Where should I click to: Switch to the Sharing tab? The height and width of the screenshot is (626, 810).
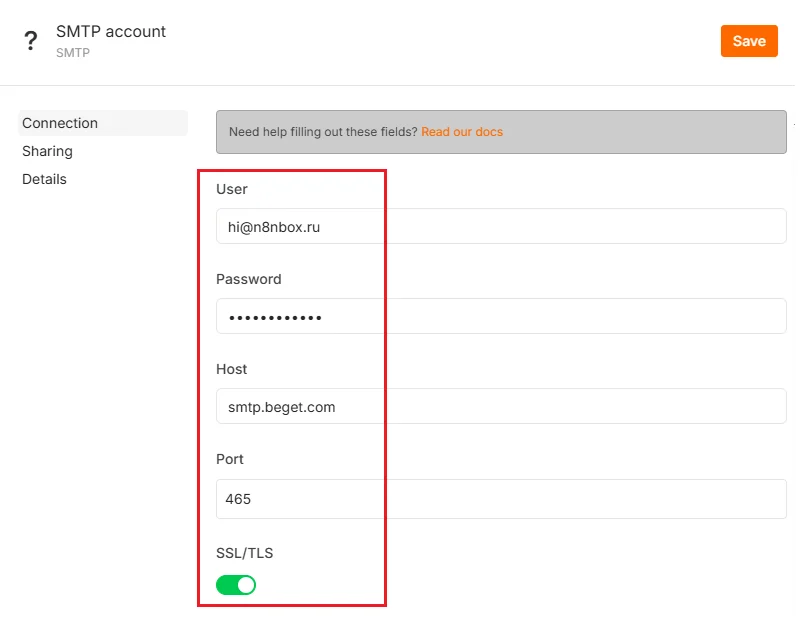(48, 151)
